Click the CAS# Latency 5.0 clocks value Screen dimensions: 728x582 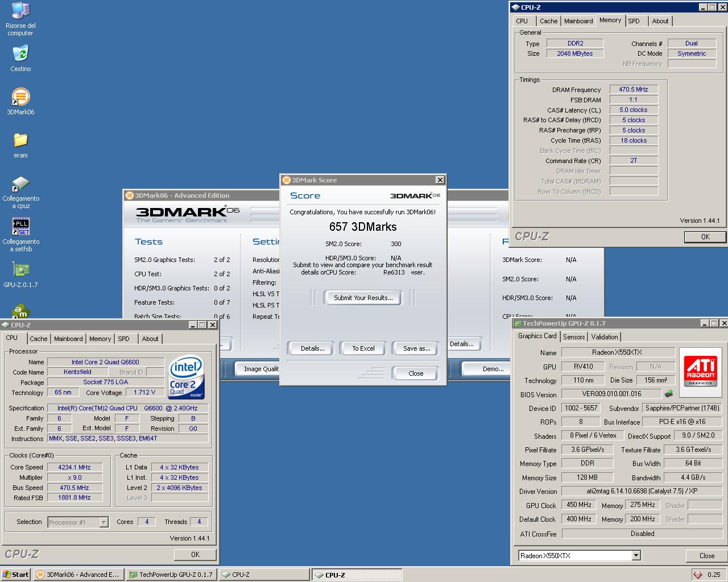634,110
